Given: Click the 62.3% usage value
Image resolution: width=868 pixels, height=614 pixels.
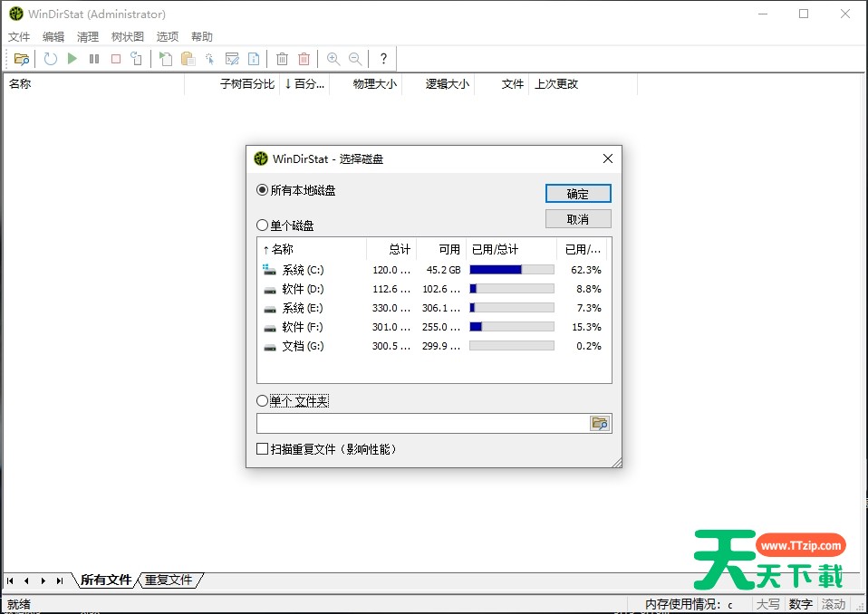Looking at the screenshot, I should point(585,270).
